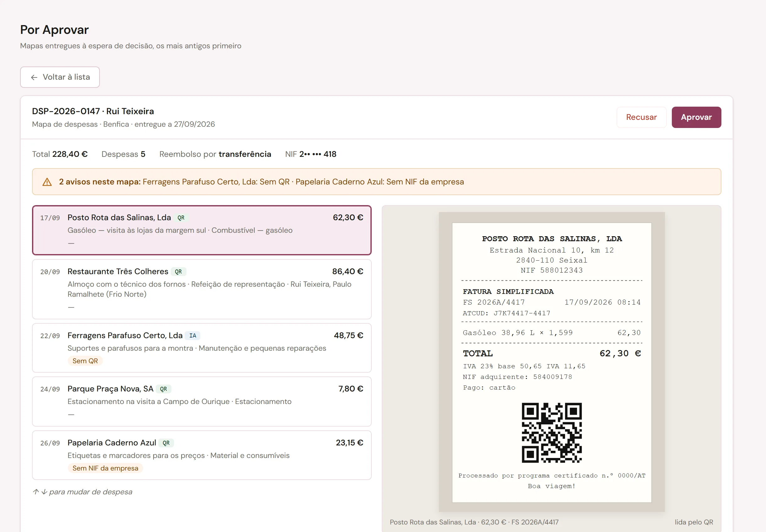
Task: Approve the expense map with Aprovar
Action: [696, 117]
